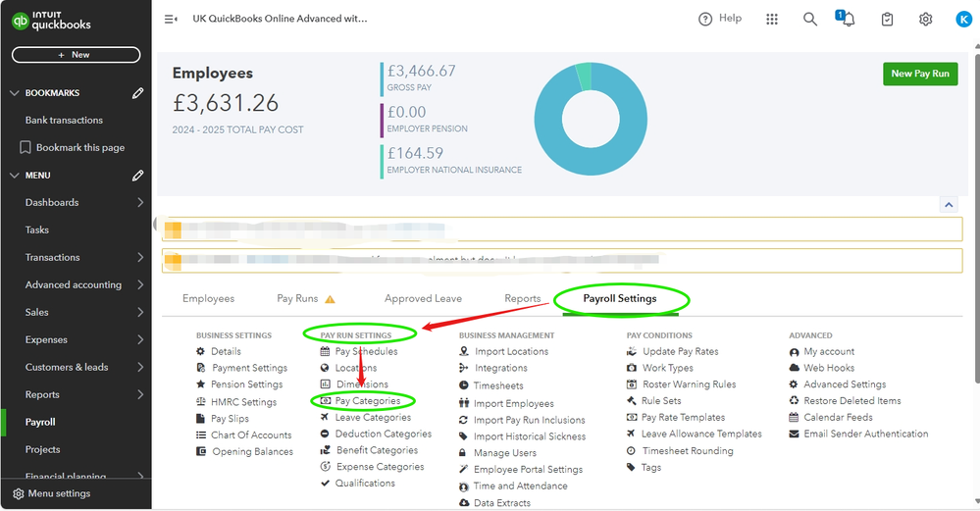
Task: Click the user avatar K icon
Action: (963, 20)
